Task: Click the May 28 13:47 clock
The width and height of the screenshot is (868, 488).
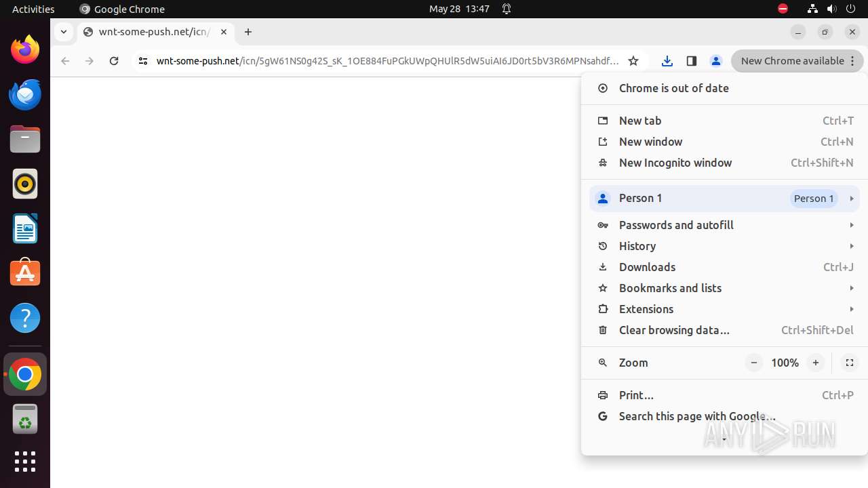Action: coord(459,9)
